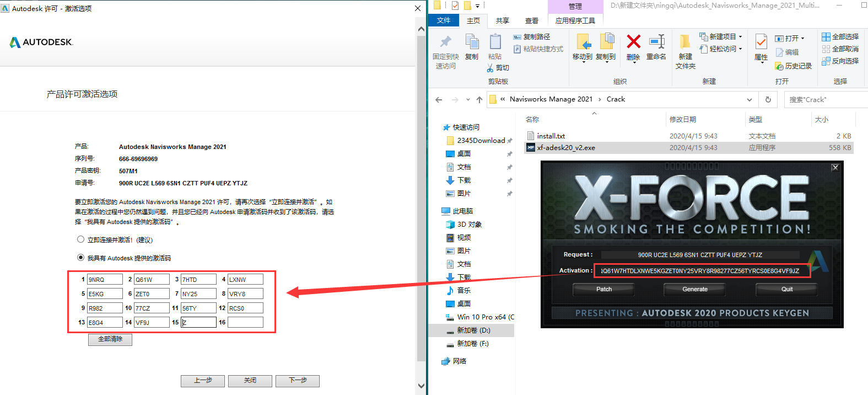
Task: Open 属性 with the checkmark icon
Action: (761, 42)
